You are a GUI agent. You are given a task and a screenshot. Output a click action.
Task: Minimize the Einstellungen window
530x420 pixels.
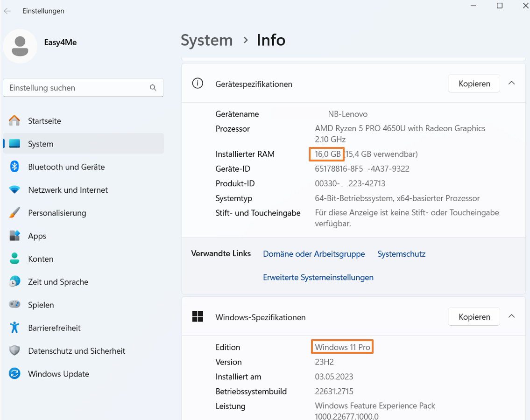473,6
